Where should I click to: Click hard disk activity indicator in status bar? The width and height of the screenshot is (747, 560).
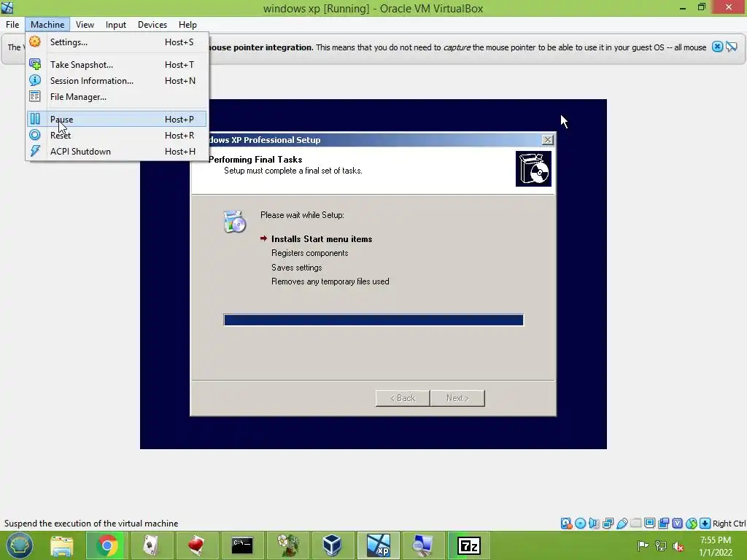pos(566,524)
